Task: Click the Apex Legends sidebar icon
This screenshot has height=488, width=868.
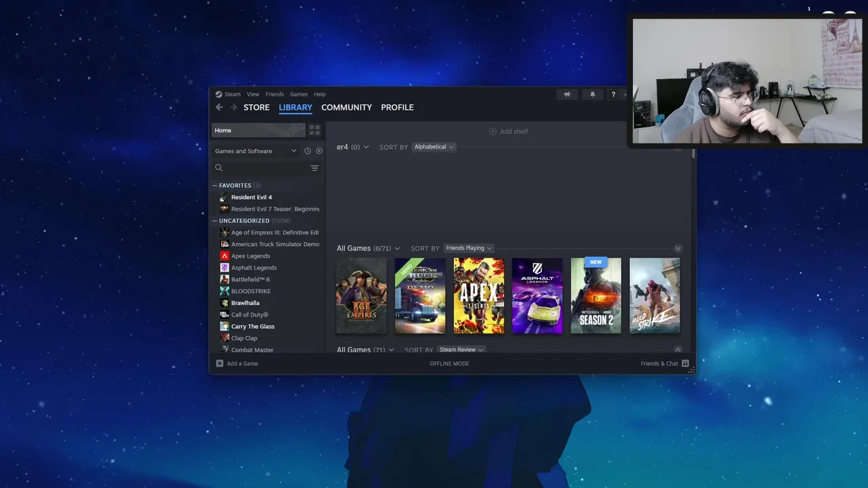Action: tap(224, 256)
